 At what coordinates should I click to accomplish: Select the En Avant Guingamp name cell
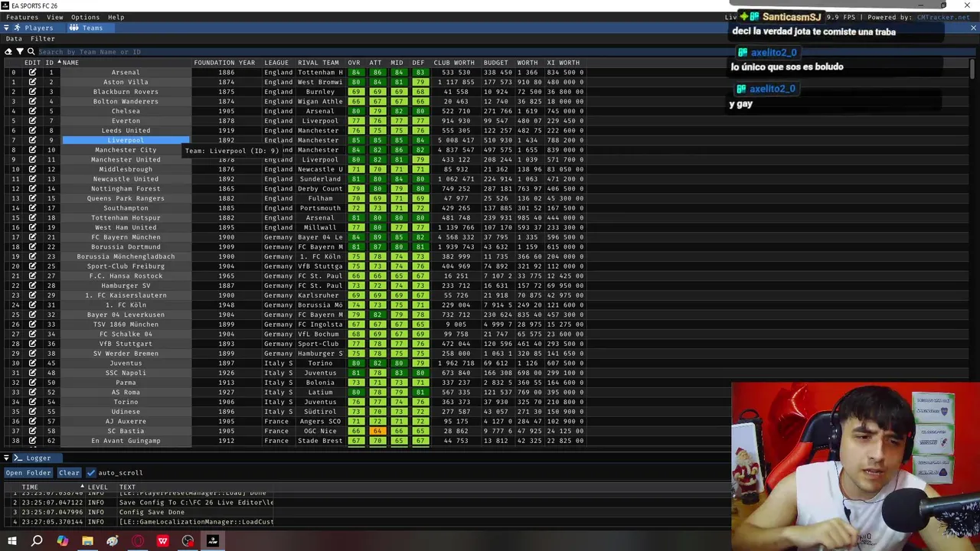coord(126,441)
